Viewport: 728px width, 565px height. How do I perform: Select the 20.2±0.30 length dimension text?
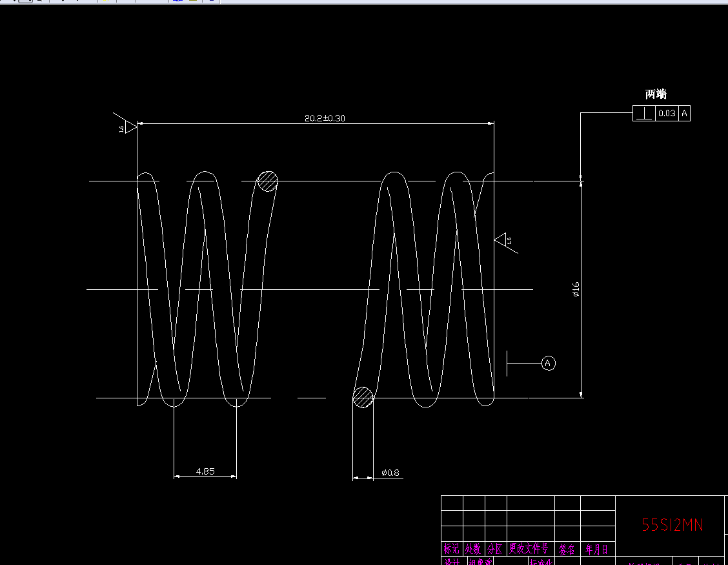coord(325,118)
